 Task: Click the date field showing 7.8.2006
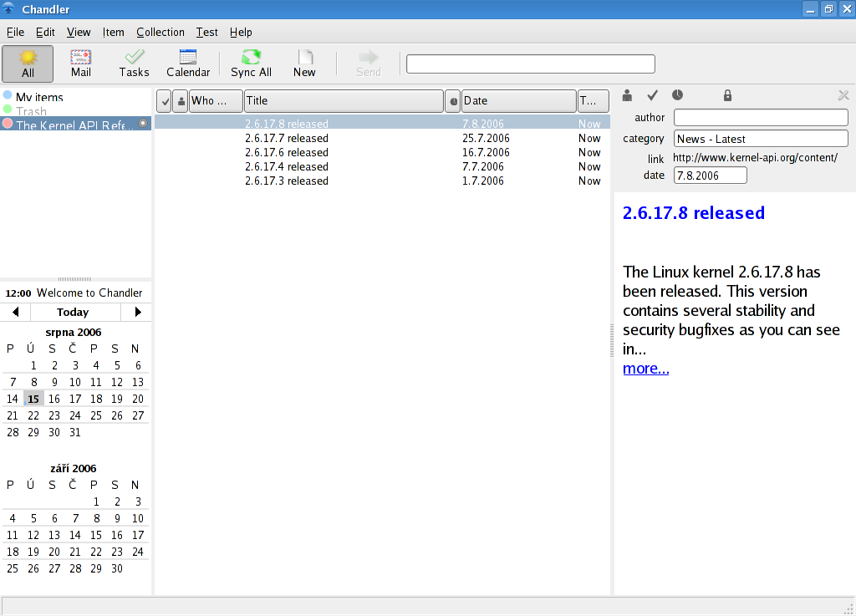tap(711, 176)
